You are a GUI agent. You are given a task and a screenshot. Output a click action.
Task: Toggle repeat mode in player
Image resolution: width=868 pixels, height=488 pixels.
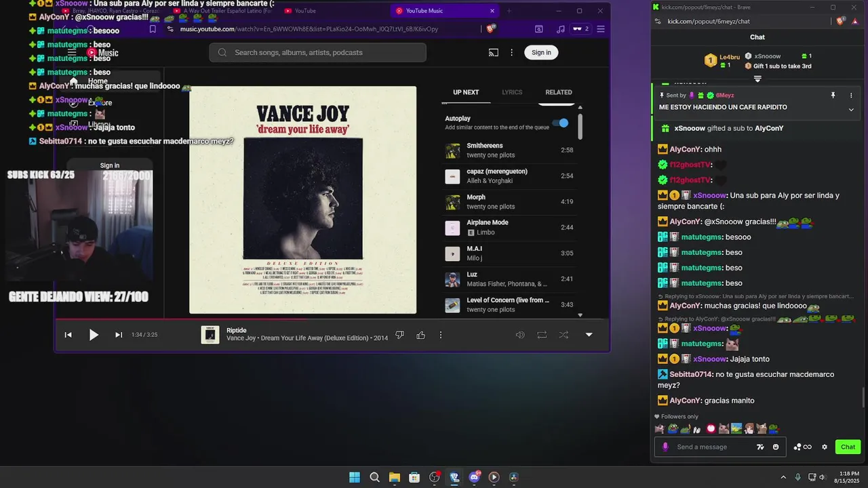click(542, 335)
